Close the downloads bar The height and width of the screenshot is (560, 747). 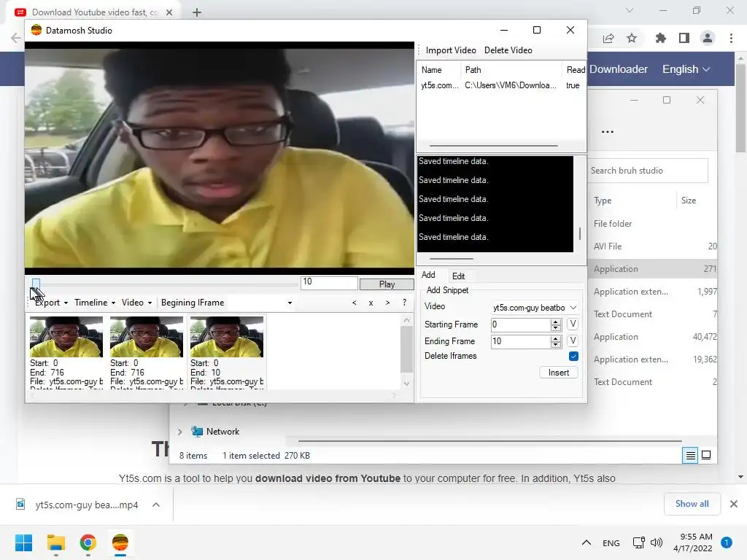point(734,504)
